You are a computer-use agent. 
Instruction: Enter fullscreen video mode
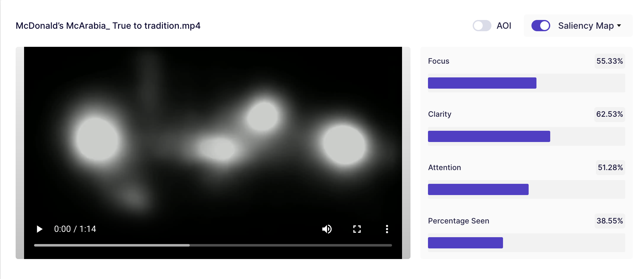tap(357, 229)
